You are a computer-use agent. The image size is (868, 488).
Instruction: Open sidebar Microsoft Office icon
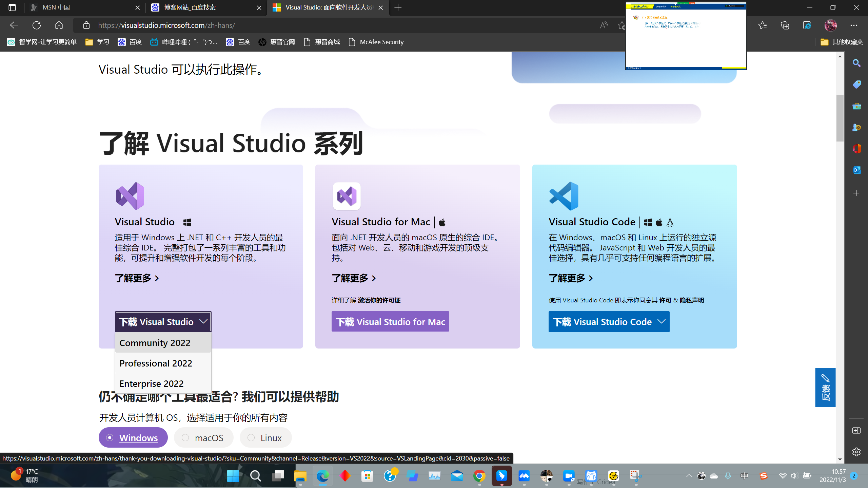(x=856, y=149)
